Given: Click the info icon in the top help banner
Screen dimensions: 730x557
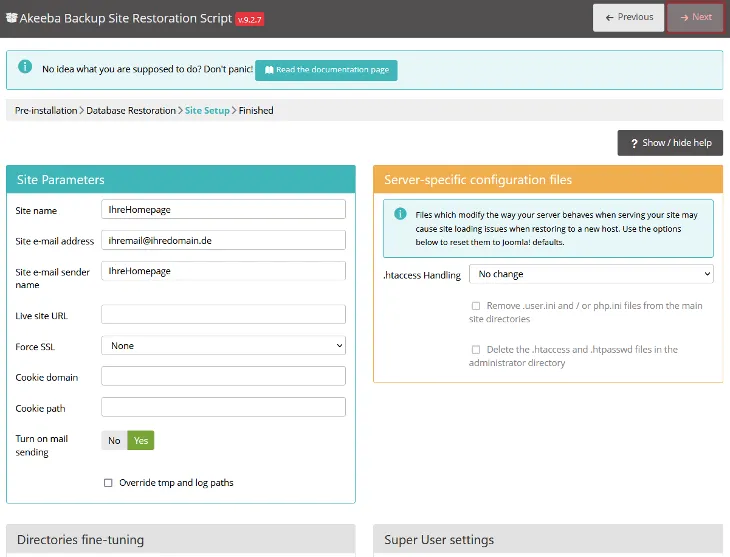Looking at the screenshot, I should tap(25, 69).
